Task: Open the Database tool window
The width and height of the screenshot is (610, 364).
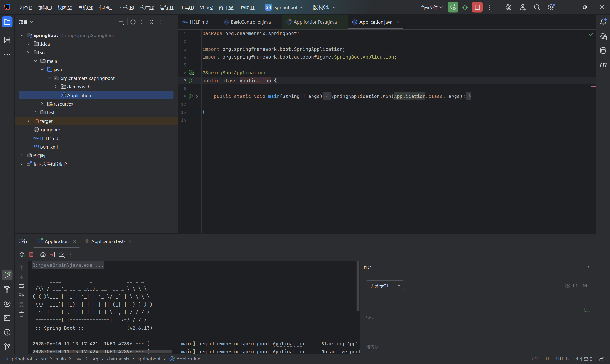Action: (x=603, y=51)
